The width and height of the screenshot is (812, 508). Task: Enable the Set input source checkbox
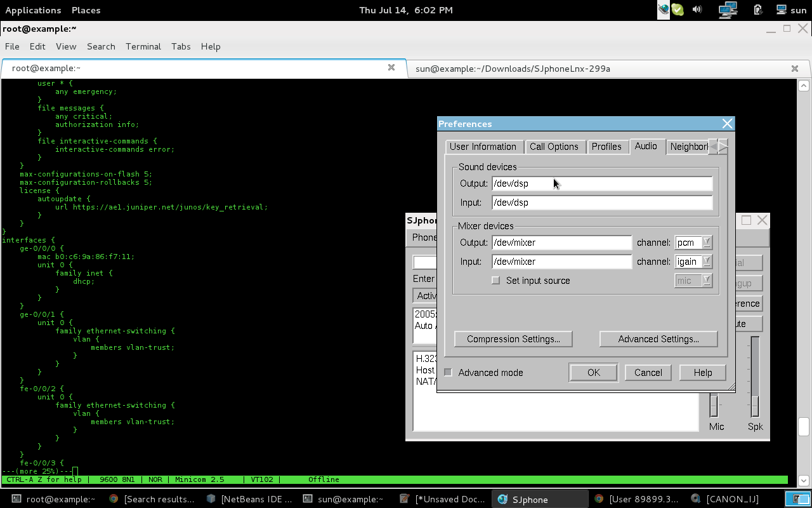click(x=495, y=280)
